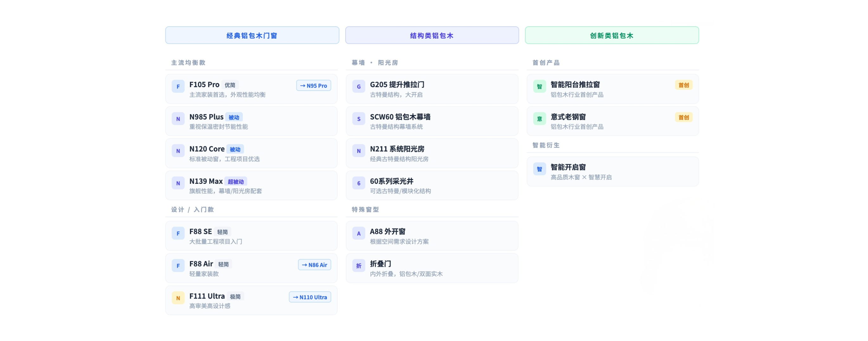Click description 古特曼结构幕墙系统
868x341 pixels.
point(396,127)
